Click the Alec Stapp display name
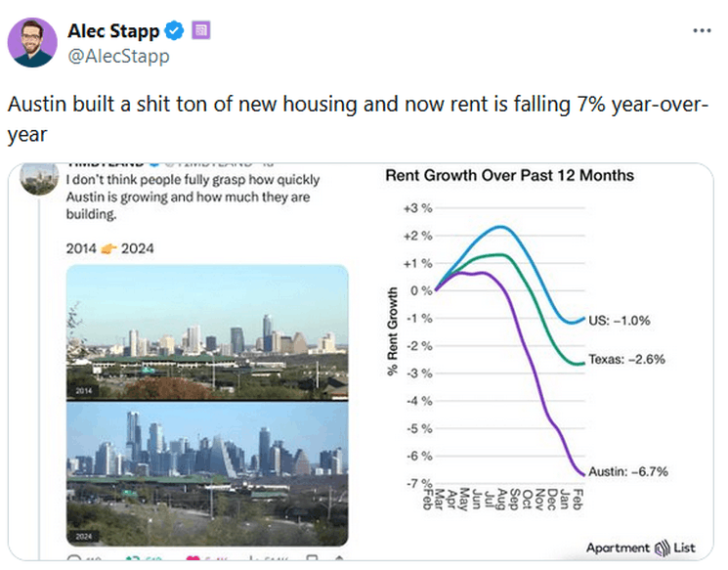Image resolution: width=728 pixels, height=570 pixels. (113, 31)
